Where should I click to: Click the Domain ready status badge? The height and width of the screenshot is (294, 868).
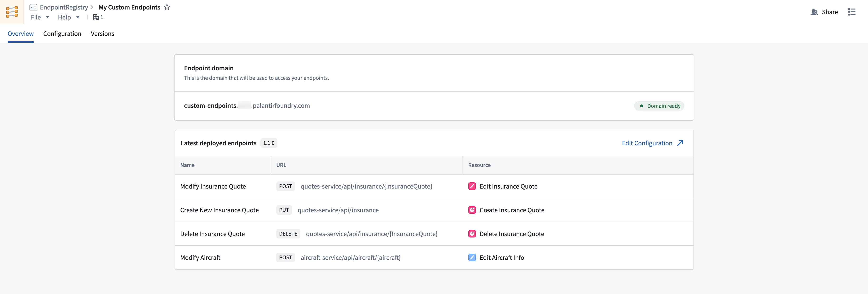[659, 106]
